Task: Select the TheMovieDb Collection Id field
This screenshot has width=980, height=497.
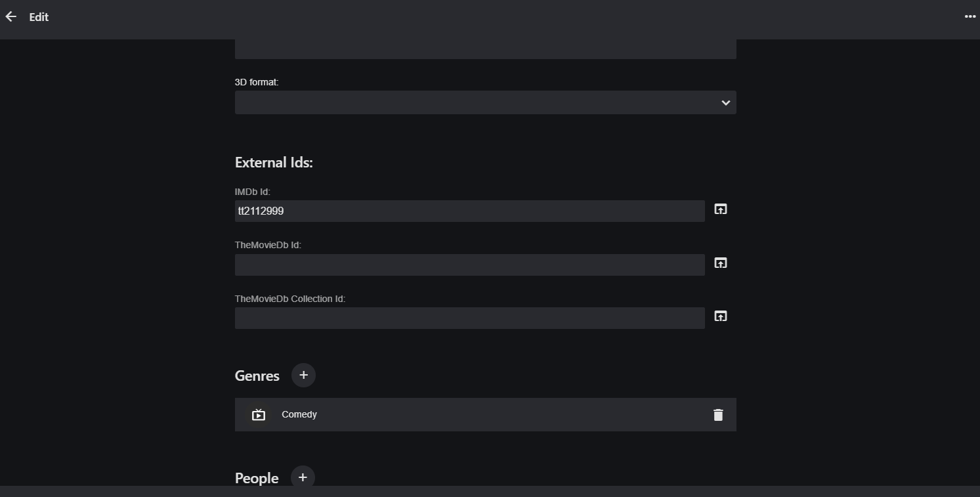Action: (x=469, y=318)
